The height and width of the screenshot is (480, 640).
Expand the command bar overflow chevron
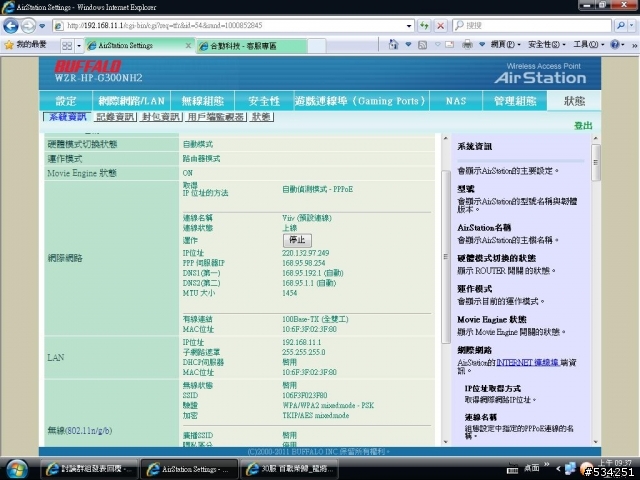pyautogui.click(x=634, y=45)
